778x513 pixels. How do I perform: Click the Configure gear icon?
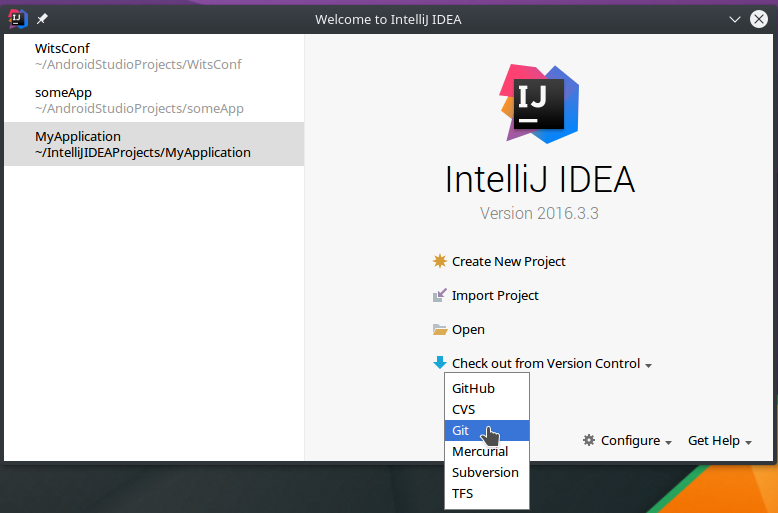tap(589, 440)
